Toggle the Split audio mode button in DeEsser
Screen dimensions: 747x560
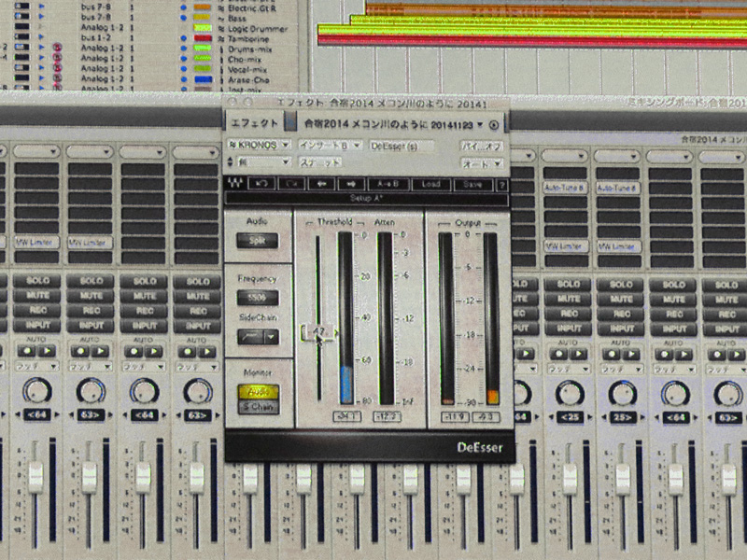click(x=258, y=241)
